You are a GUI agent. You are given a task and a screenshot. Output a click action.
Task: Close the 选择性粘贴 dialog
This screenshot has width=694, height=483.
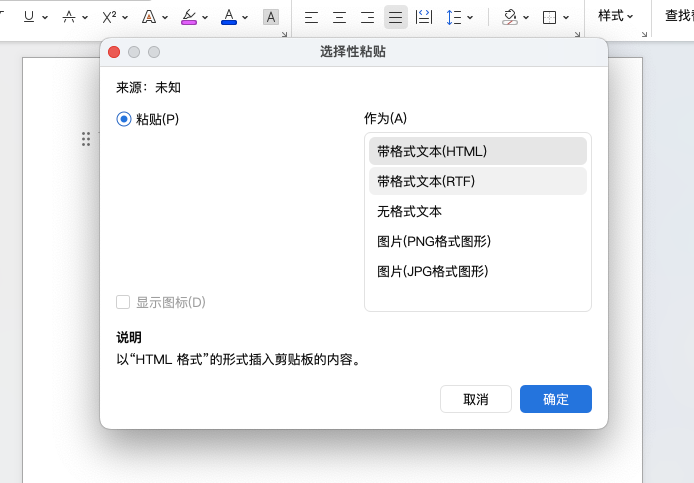[x=114, y=52]
